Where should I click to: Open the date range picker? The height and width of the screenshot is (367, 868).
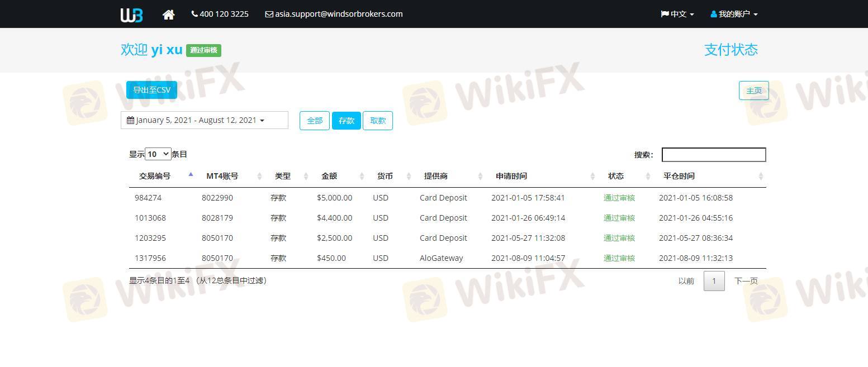pos(204,120)
